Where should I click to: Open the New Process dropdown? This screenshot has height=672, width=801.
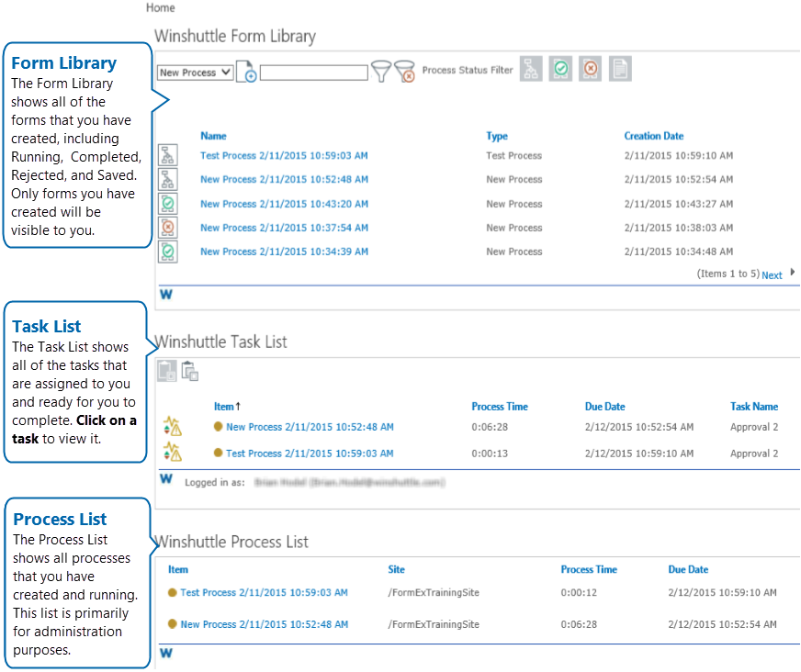(195, 73)
